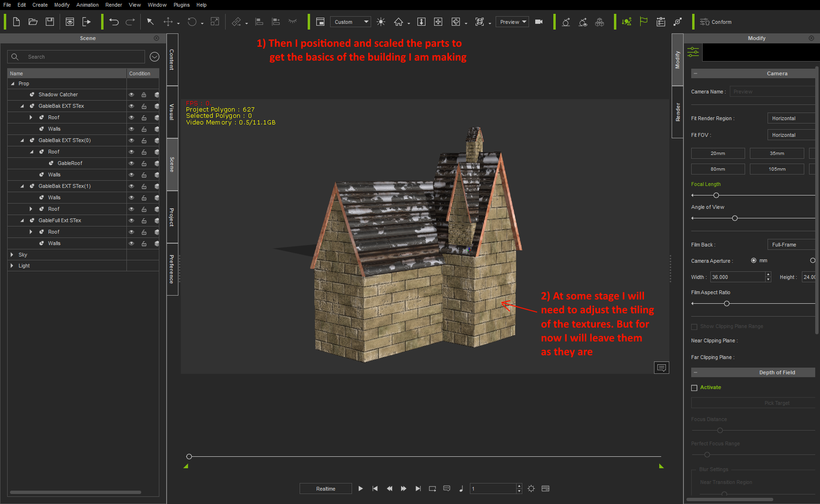820x504 pixels.
Task: Expand the Sky tree group
Action: [x=12, y=255]
